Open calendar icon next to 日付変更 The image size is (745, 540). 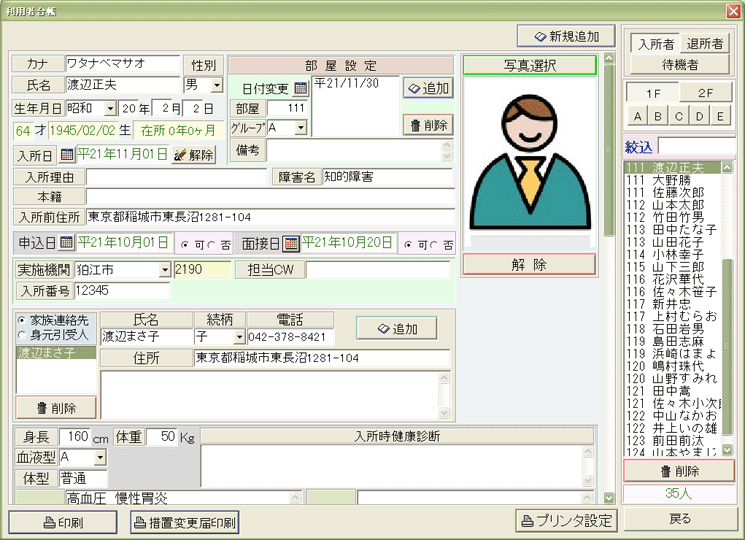(x=300, y=88)
